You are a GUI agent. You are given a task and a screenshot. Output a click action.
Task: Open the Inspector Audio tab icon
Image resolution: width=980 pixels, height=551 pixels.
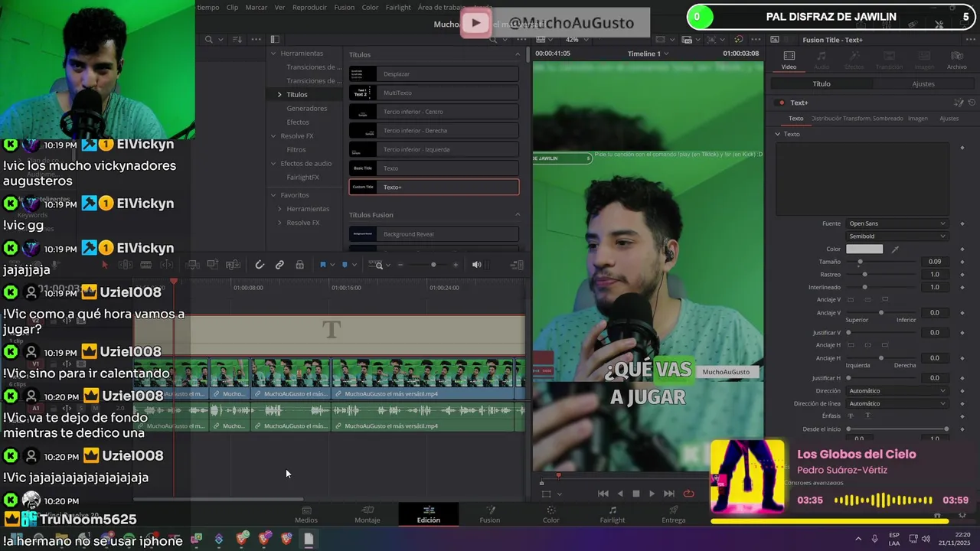821,60
